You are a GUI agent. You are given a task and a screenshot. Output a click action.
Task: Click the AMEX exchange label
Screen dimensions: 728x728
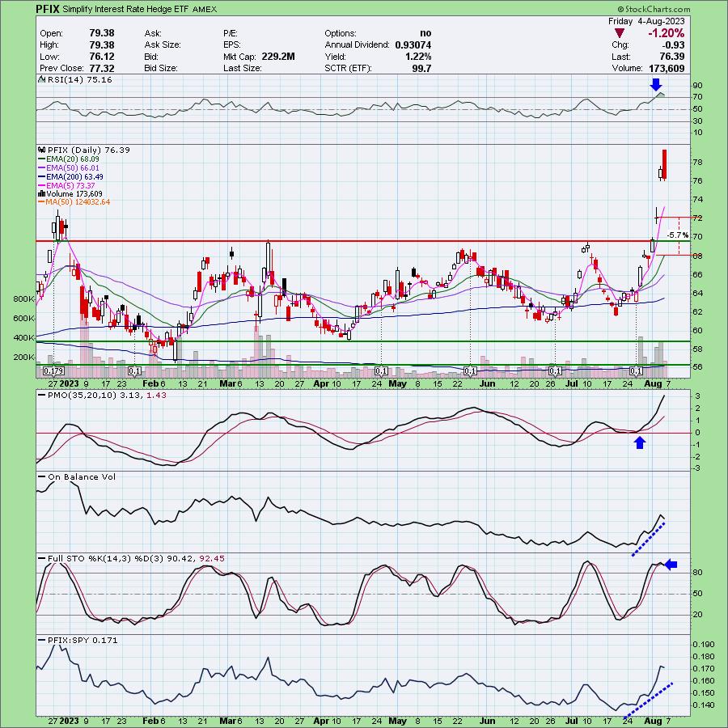(204, 9)
